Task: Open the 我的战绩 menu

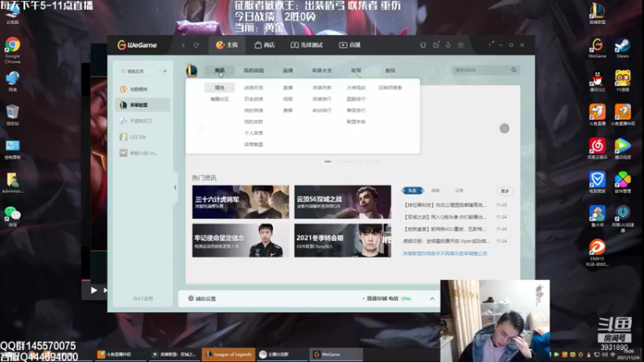Action: (x=254, y=71)
